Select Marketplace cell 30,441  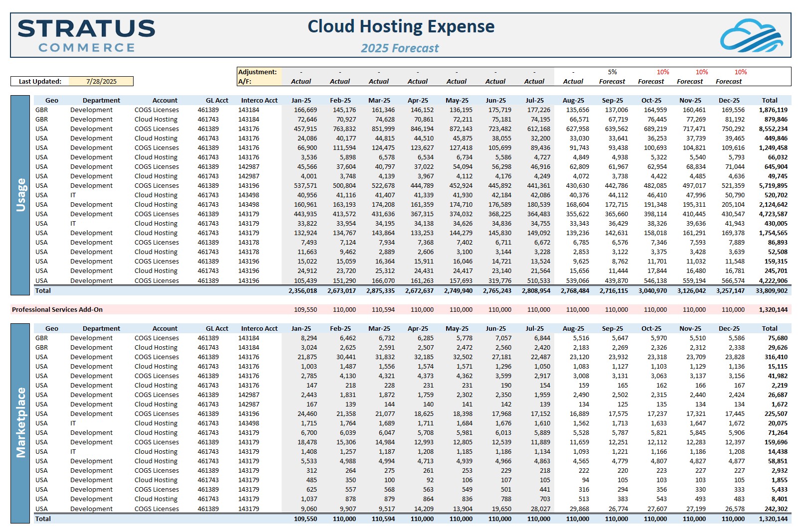click(x=346, y=357)
